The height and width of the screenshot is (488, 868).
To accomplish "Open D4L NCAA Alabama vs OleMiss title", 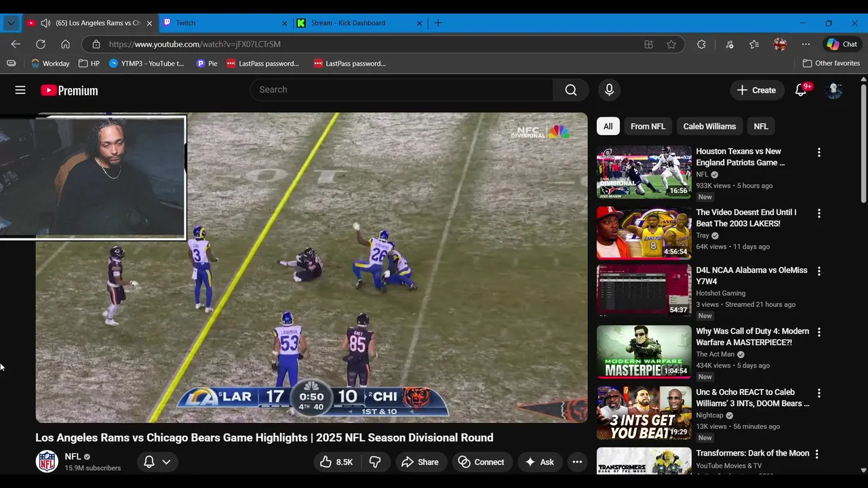I will [x=751, y=276].
